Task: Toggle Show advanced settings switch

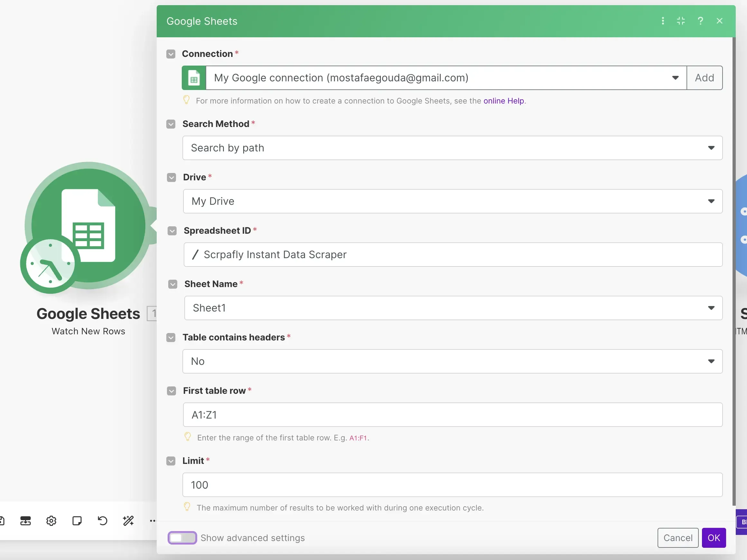Action: (182, 538)
